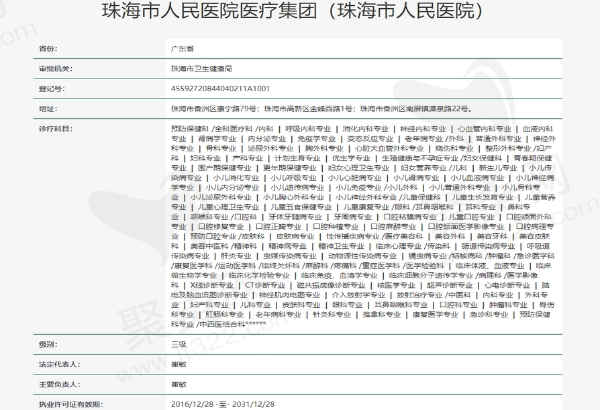Click 优生学专业 in the specialty list
The image size is (600, 410).
click(351, 158)
